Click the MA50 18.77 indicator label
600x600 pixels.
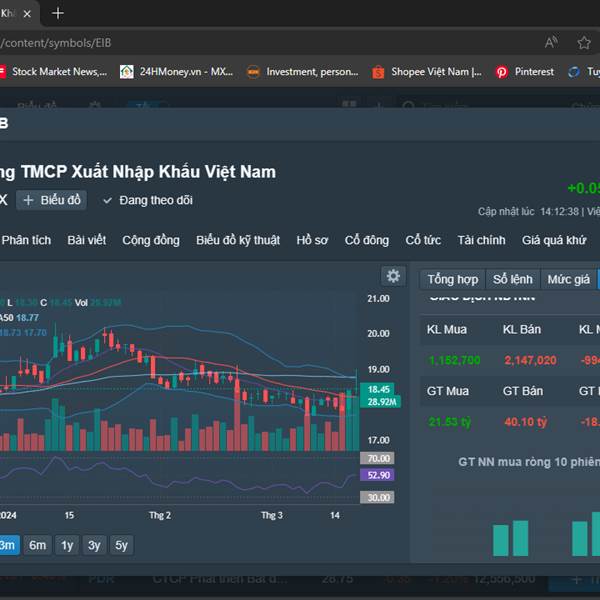(x=19, y=318)
